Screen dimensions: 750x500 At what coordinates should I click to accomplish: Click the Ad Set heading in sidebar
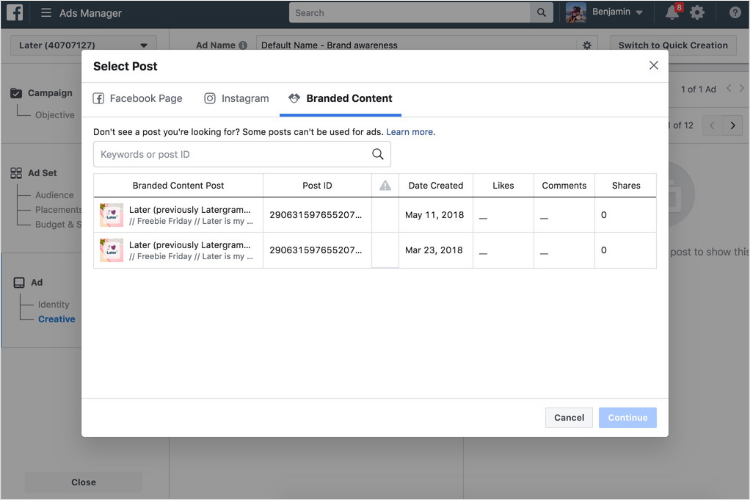coord(42,173)
